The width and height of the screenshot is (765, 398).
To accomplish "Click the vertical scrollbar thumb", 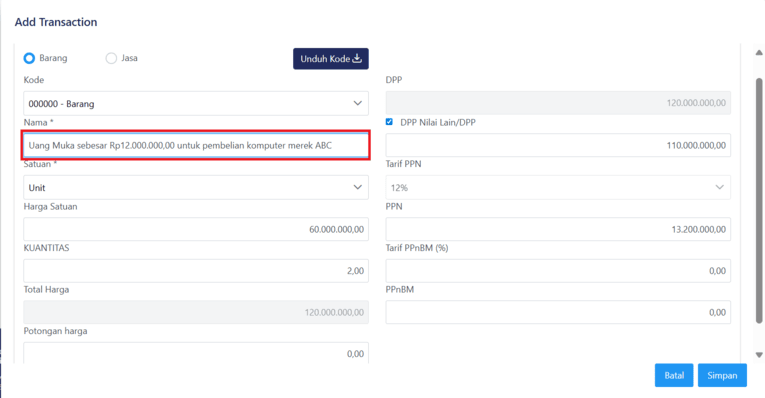I will pyautogui.click(x=759, y=200).
